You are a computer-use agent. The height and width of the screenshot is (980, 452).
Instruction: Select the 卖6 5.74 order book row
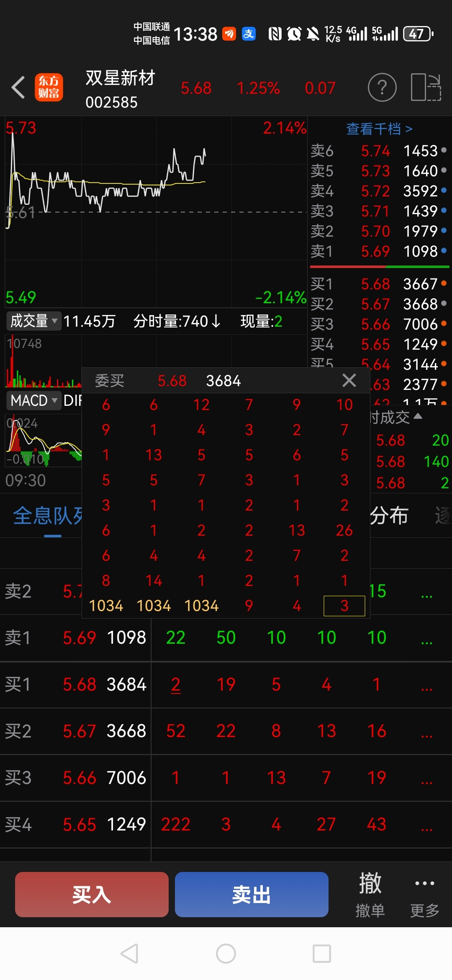click(379, 151)
